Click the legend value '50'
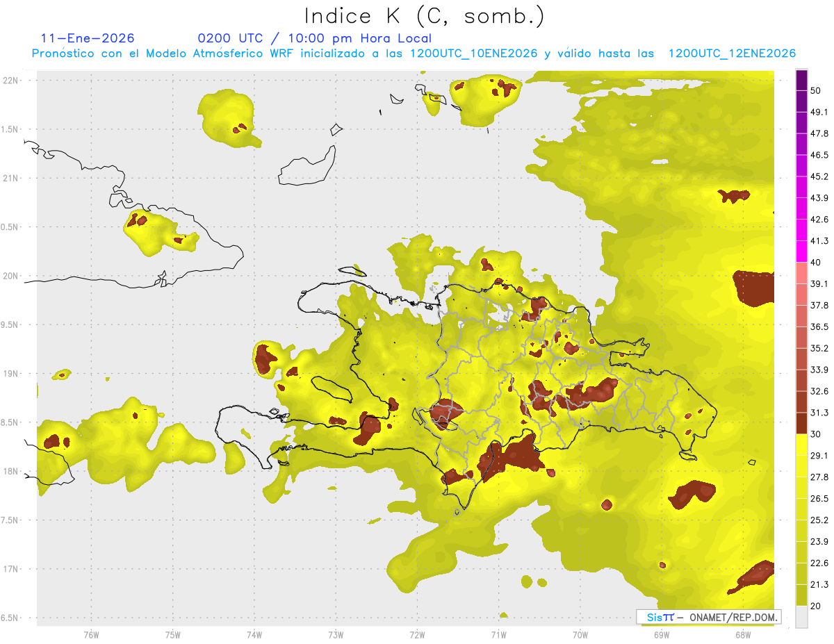 pos(816,90)
